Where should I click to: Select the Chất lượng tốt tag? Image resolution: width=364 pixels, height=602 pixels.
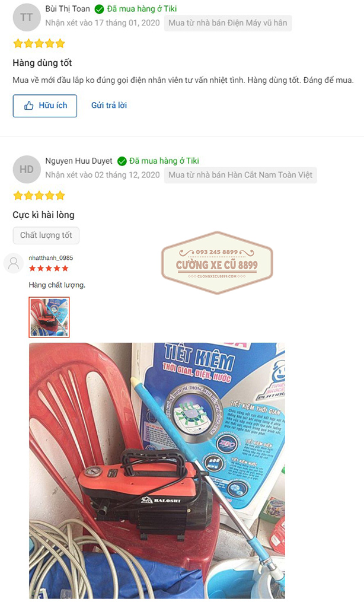coord(46,235)
